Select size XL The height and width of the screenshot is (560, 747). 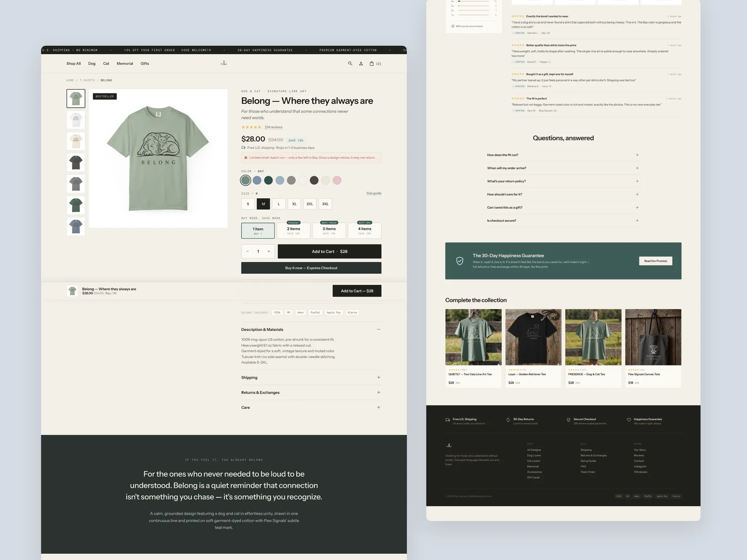coord(294,204)
